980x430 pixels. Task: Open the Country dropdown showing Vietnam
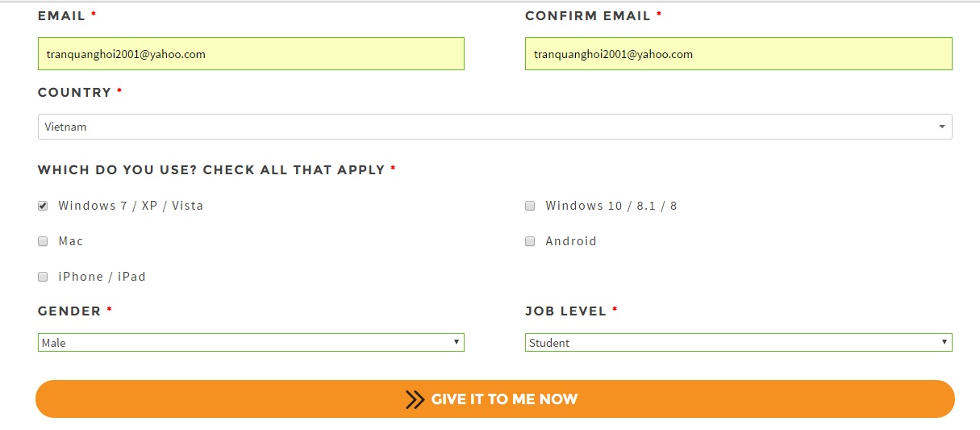(494, 127)
